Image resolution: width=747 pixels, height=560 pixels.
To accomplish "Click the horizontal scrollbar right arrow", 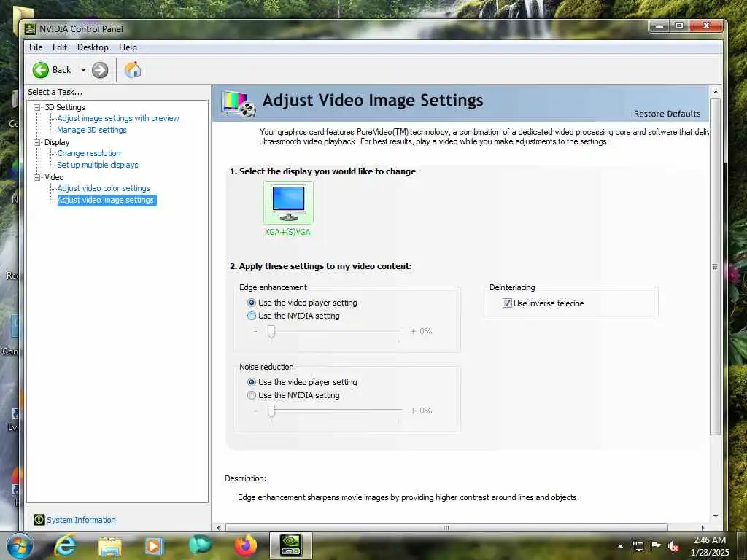I will [x=703, y=527].
